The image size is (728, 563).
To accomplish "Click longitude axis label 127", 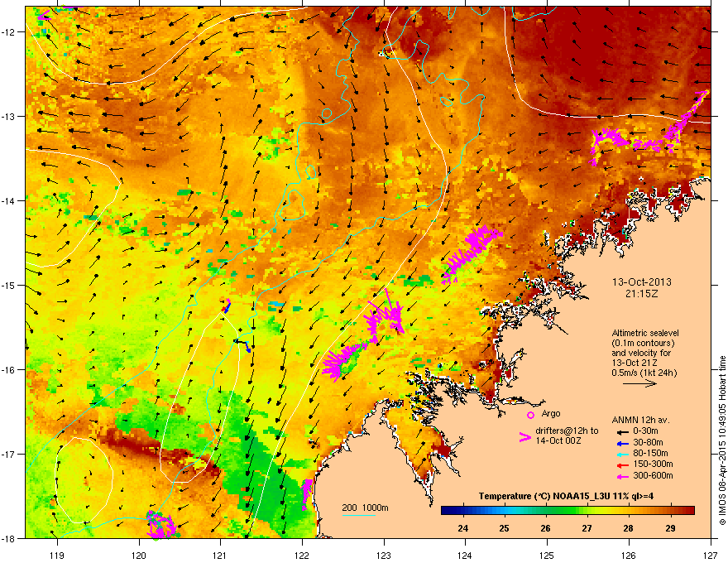I will 711,555.
